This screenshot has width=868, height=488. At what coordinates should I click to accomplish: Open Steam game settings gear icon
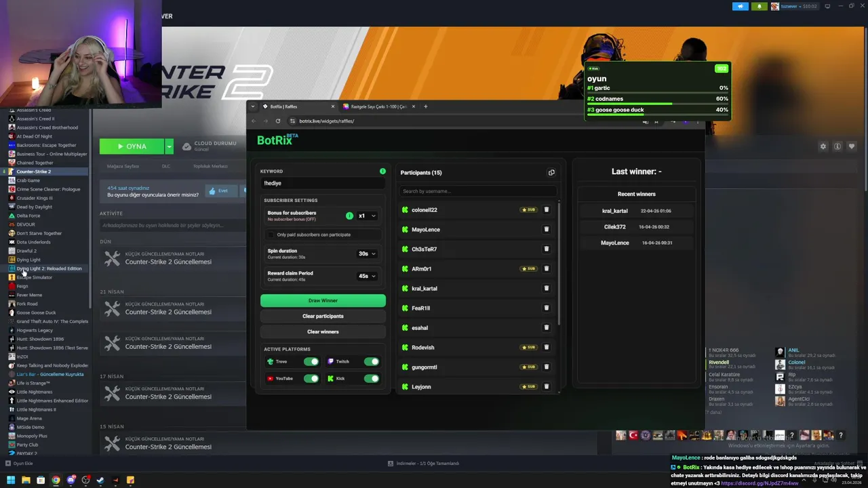click(x=823, y=146)
